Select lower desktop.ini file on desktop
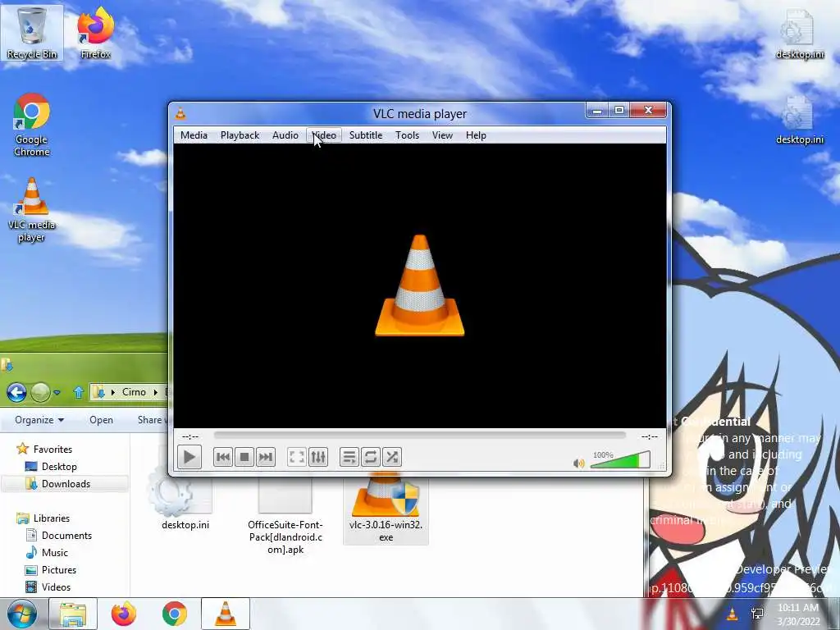 click(x=799, y=120)
